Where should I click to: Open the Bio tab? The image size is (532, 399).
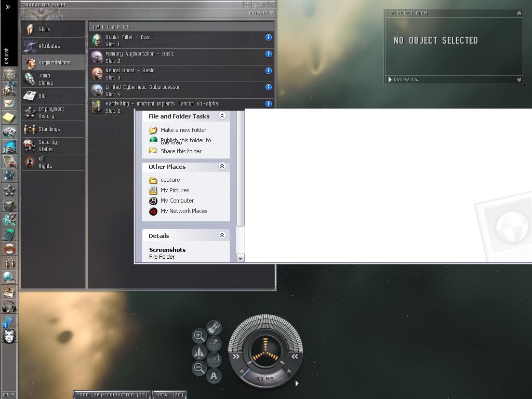[x=54, y=96]
